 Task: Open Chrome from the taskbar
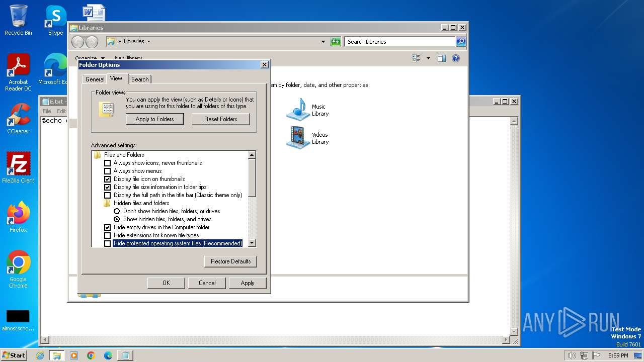[x=91, y=355]
